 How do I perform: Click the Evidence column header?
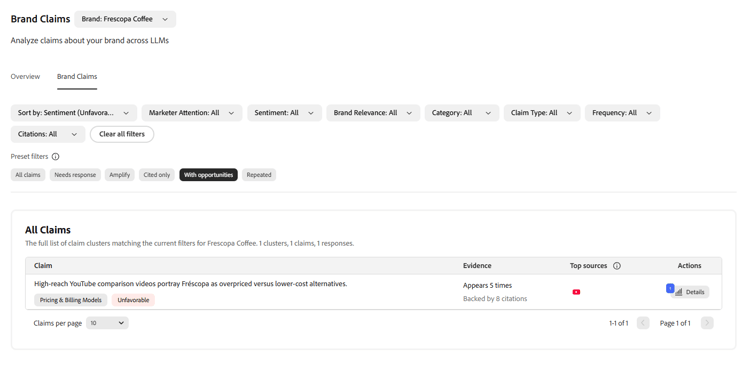(x=477, y=266)
